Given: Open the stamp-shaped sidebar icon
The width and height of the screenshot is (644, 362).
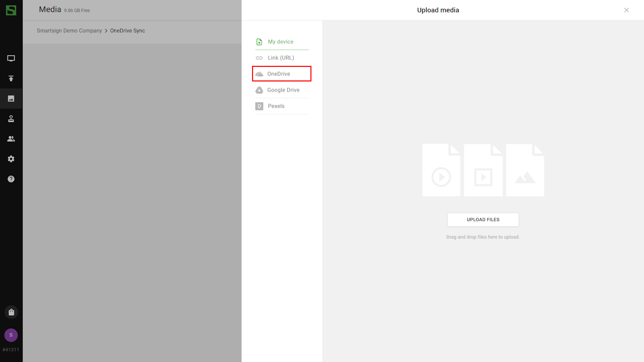Looking at the screenshot, I should (11, 119).
